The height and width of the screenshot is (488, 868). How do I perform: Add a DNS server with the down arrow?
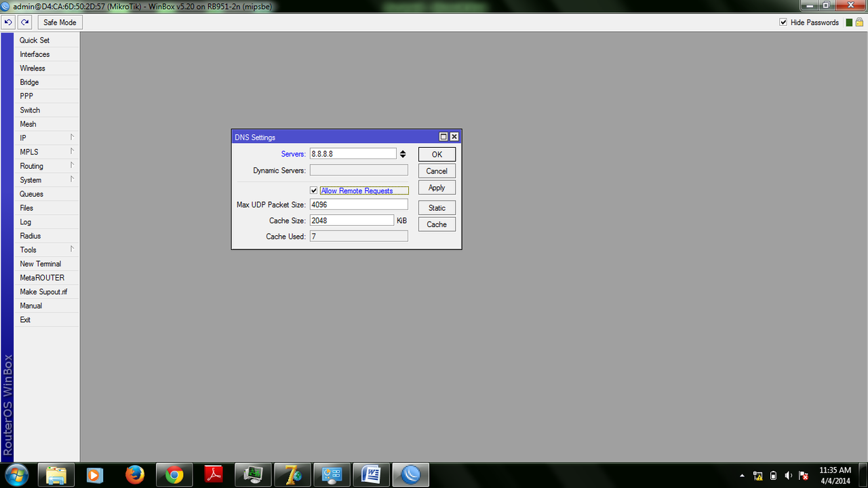[x=403, y=157]
